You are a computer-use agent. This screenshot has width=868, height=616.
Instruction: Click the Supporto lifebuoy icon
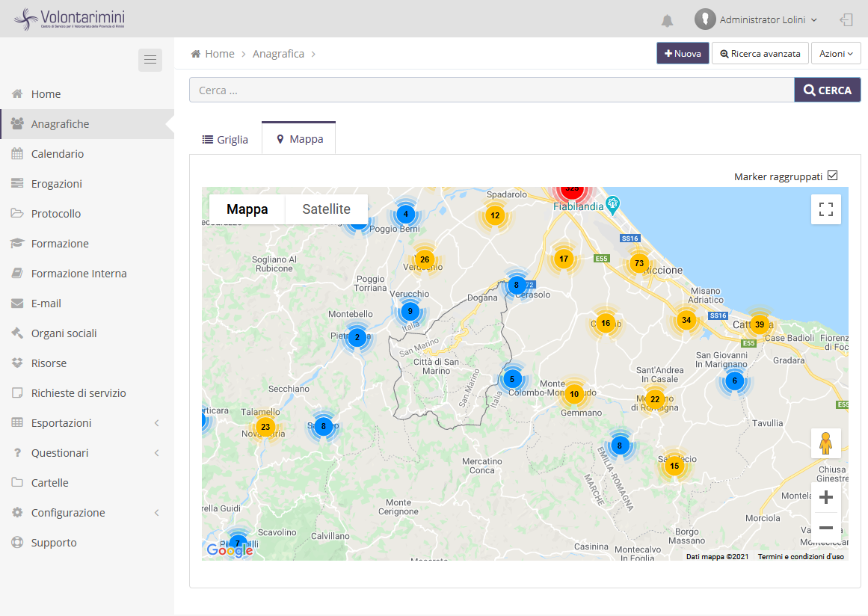(x=17, y=543)
